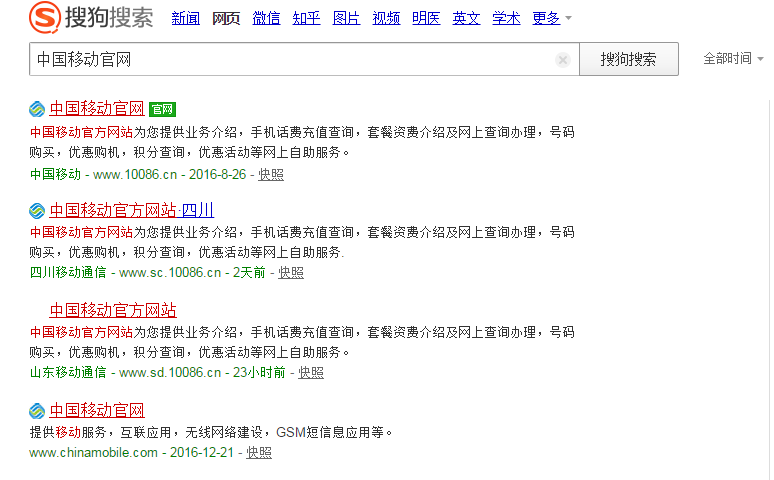
Task: Open 快照 for www.chinamobile.com result
Action: pos(259,452)
